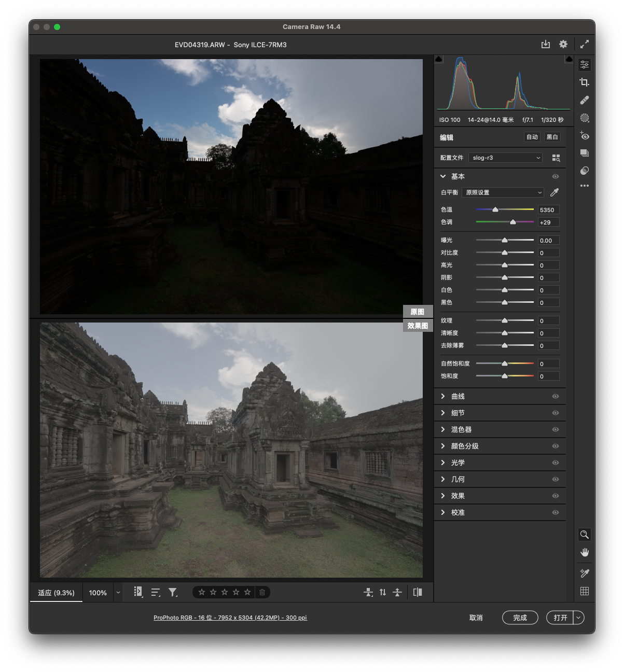Select 适应 (9.3%) fit view

pos(56,593)
